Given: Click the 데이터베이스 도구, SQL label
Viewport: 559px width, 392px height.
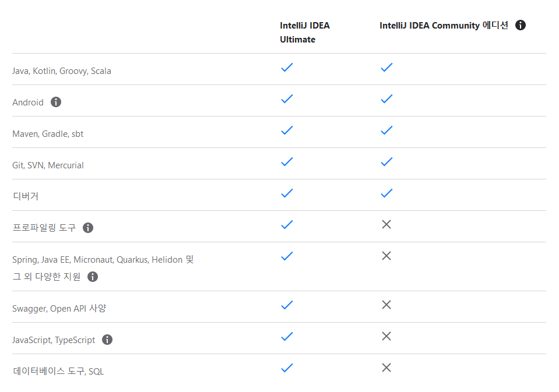Looking at the screenshot, I should click(x=58, y=372).
